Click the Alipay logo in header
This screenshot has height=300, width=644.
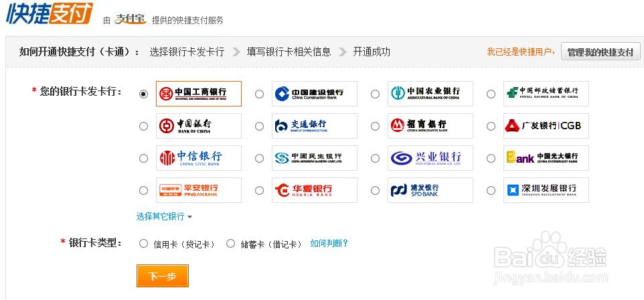(130, 19)
